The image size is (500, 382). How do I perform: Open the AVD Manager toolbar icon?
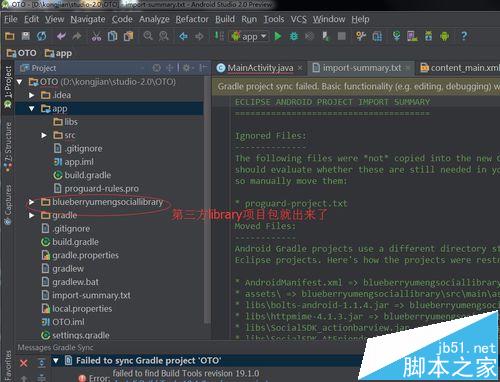point(412,36)
